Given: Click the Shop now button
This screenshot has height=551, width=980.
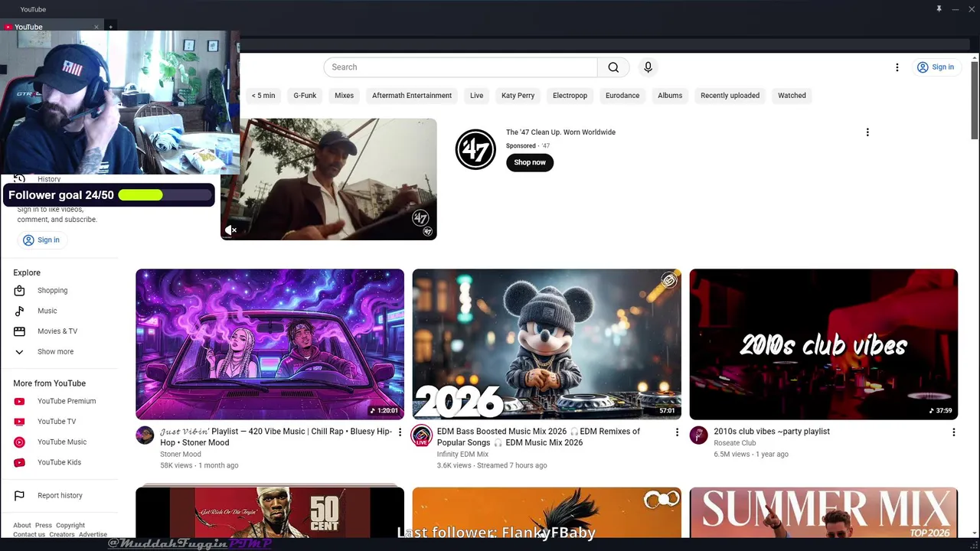Looking at the screenshot, I should (530, 162).
